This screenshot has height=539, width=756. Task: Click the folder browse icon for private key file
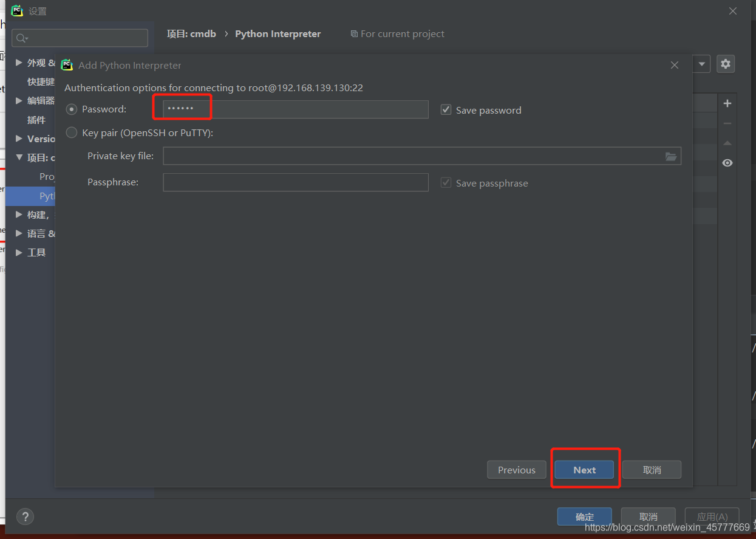coord(671,156)
